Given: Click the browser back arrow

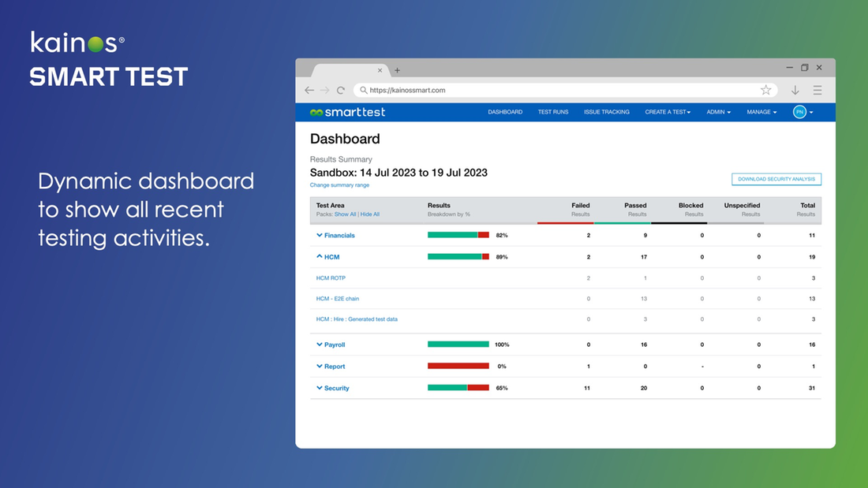Looking at the screenshot, I should pyautogui.click(x=309, y=90).
